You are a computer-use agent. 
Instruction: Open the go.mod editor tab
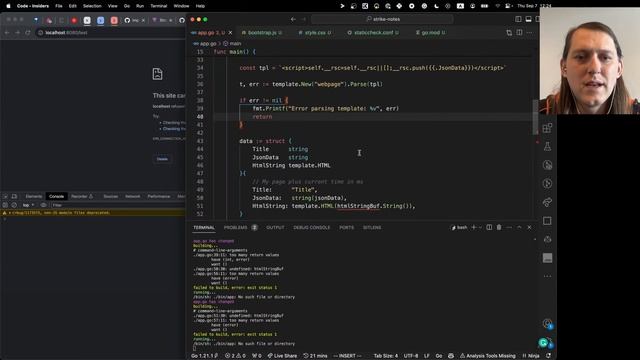[x=430, y=33]
